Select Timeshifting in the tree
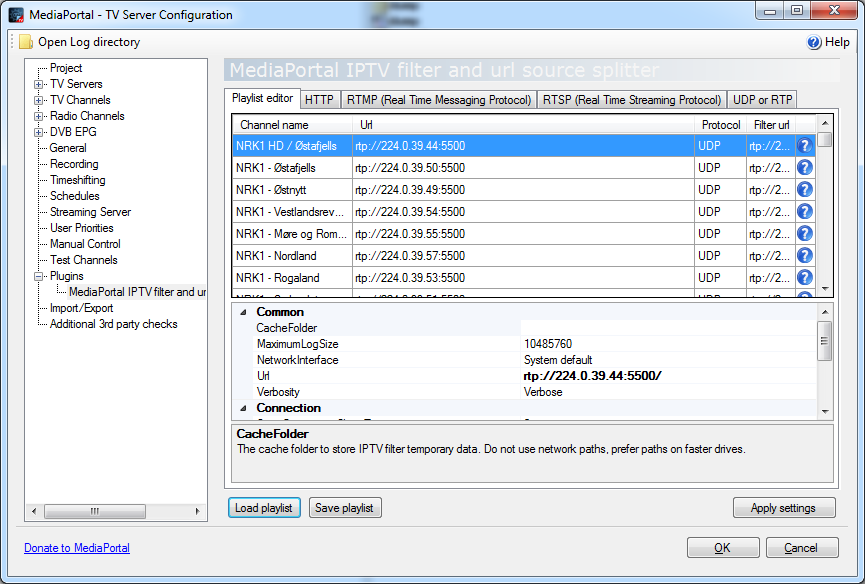 [78, 180]
